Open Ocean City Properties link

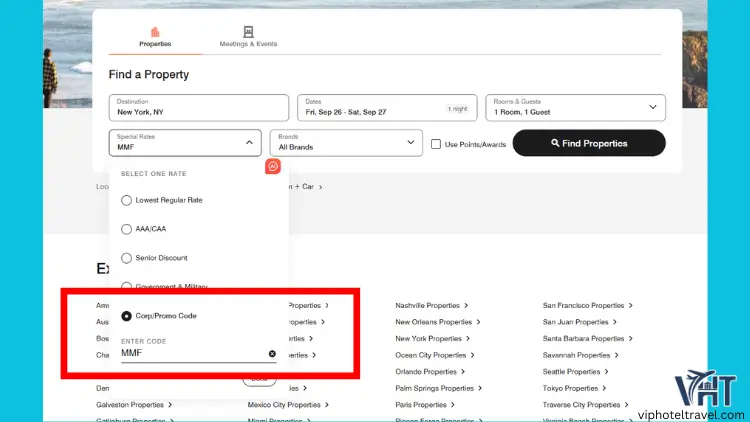pos(435,355)
